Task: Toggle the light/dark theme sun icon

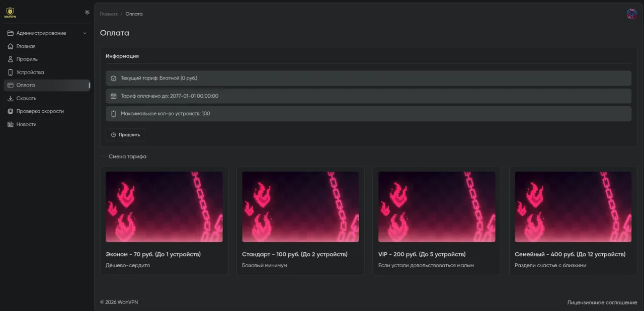Action: pyautogui.click(x=87, y=12)
